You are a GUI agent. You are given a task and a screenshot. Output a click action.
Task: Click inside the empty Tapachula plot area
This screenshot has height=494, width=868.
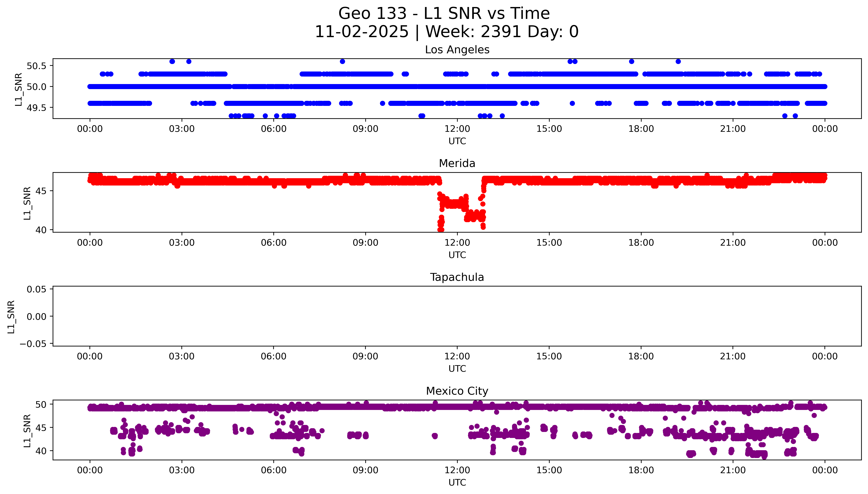click(x=457, y=316)
